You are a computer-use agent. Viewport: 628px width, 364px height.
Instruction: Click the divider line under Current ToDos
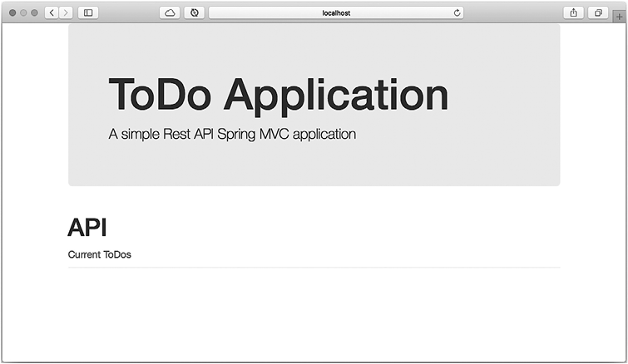(x=314, y=268)
